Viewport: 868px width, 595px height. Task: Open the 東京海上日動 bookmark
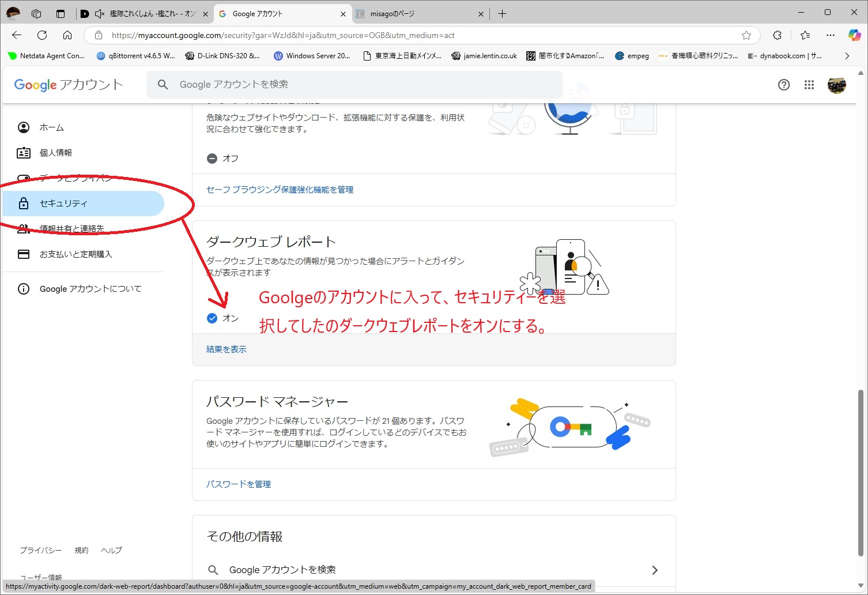click(x=402, y=56)
